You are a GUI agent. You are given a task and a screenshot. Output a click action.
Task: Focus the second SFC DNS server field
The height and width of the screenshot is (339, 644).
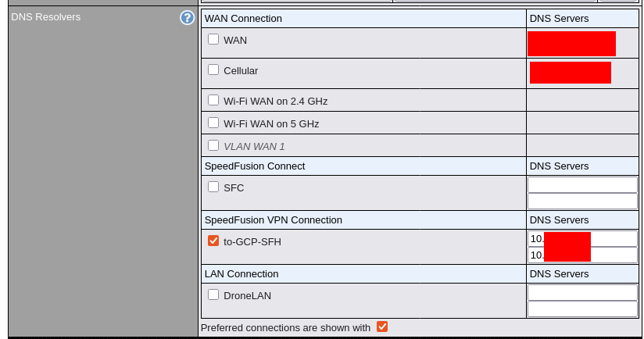tap(582, 201)
